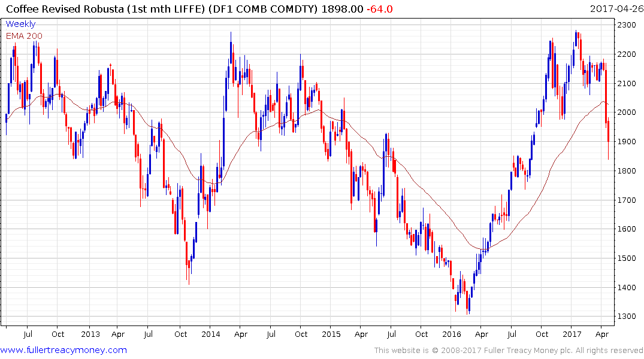Select the -64.0 price change value
The image size is (644, 359).
[x=380, y=9]
